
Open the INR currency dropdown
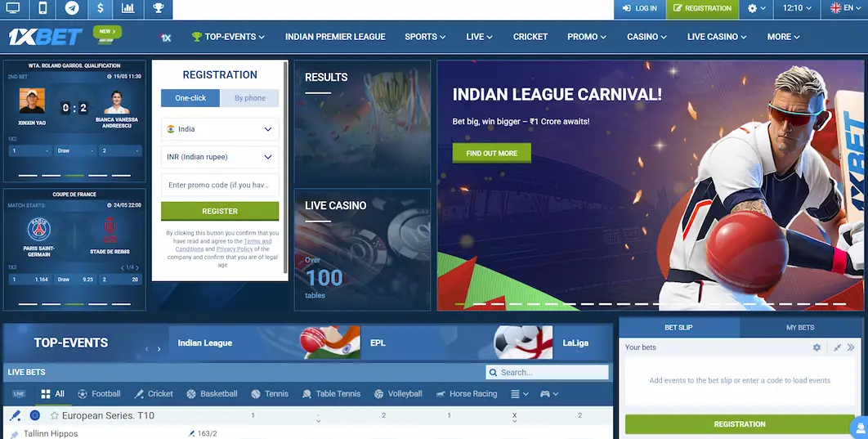(220, 157)
